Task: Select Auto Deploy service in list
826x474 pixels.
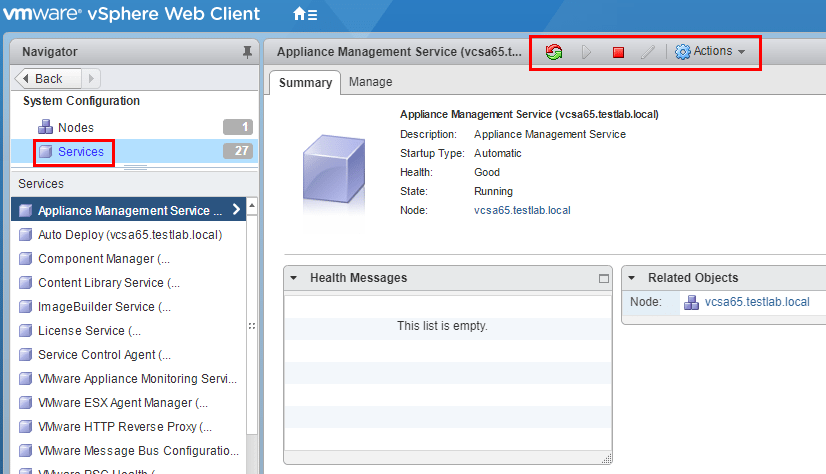Action: click(129, 235)
